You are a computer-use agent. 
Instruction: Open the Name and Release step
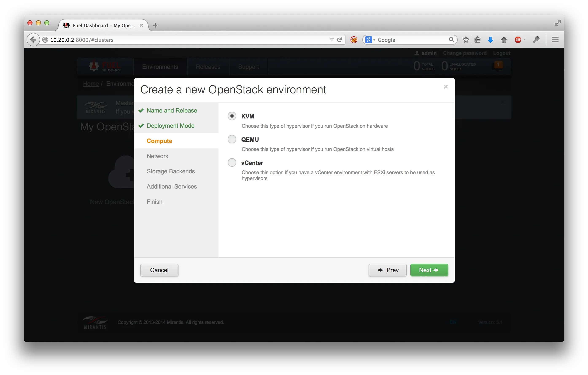pyautogui.click(x=172, y=110)
